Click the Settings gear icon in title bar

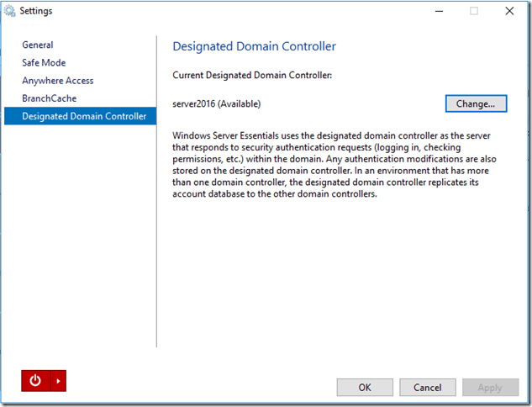[x=9, y=11]
